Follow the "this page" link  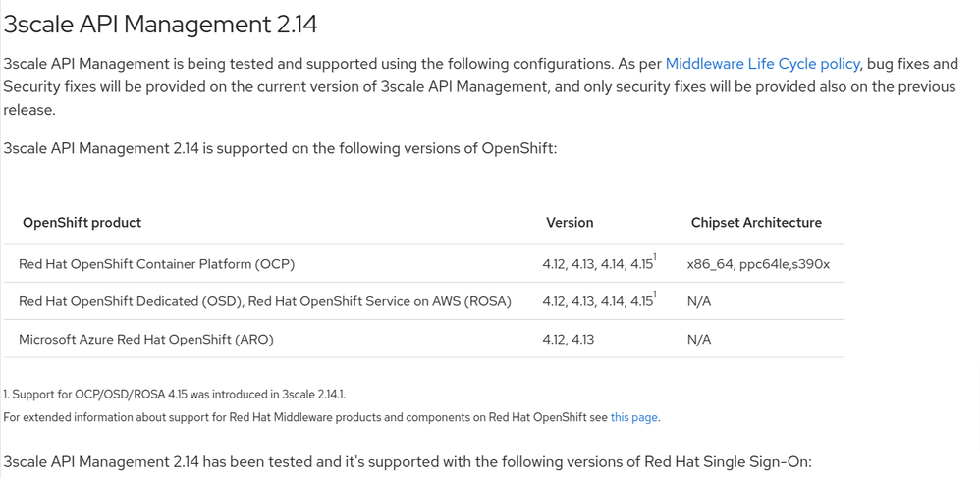[633, 417]
